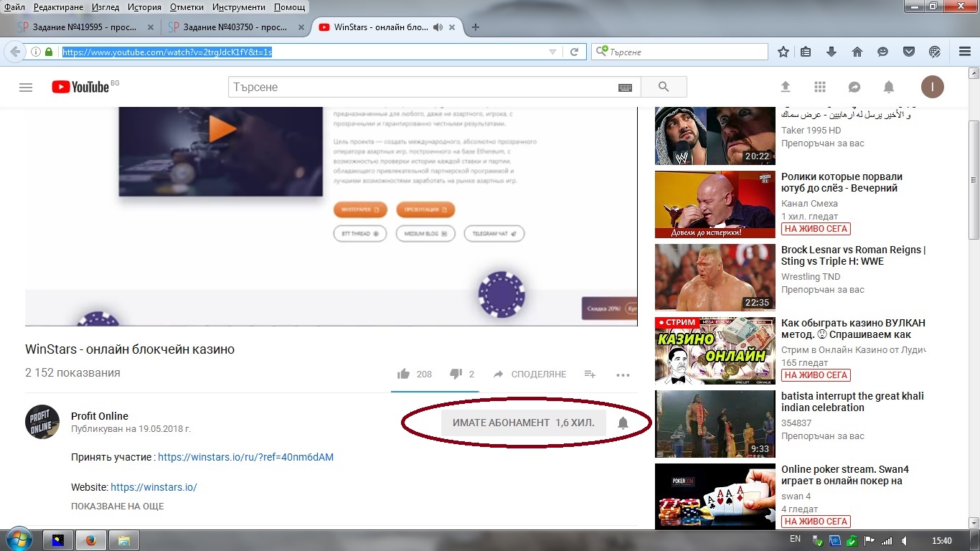Open Firefox hamburger menu

click(965, 52)
